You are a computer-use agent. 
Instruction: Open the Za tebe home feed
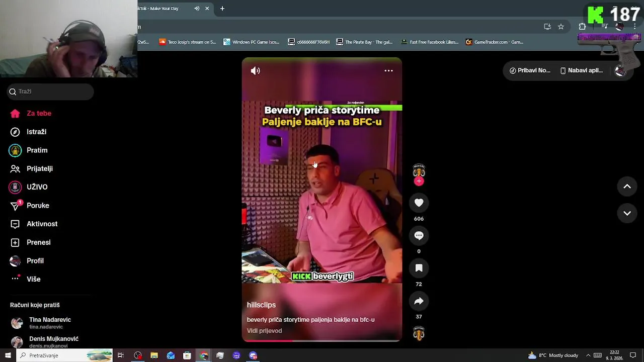(31, 113)
